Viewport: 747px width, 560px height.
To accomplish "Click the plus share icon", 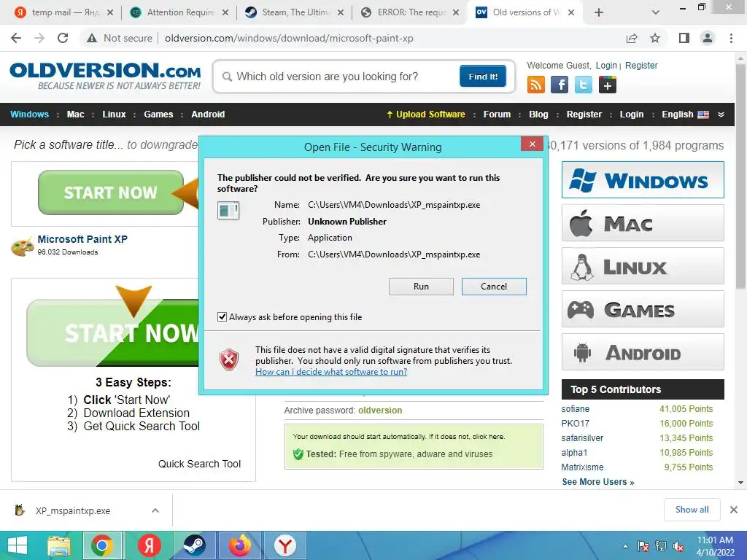I will (x=608, y=85).
